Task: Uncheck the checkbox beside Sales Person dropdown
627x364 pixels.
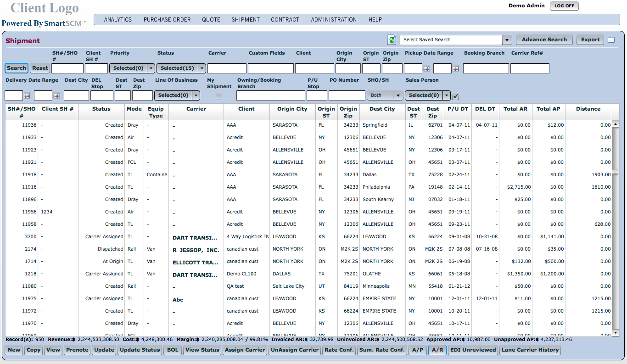Action: coord(455,96)
